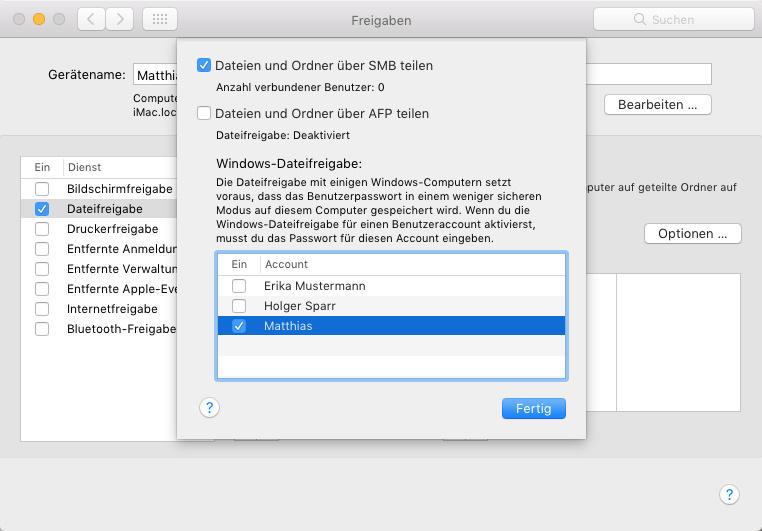Select the Erika Mustermann row
This screenshot has height=531, width=762.
point(391,286)
